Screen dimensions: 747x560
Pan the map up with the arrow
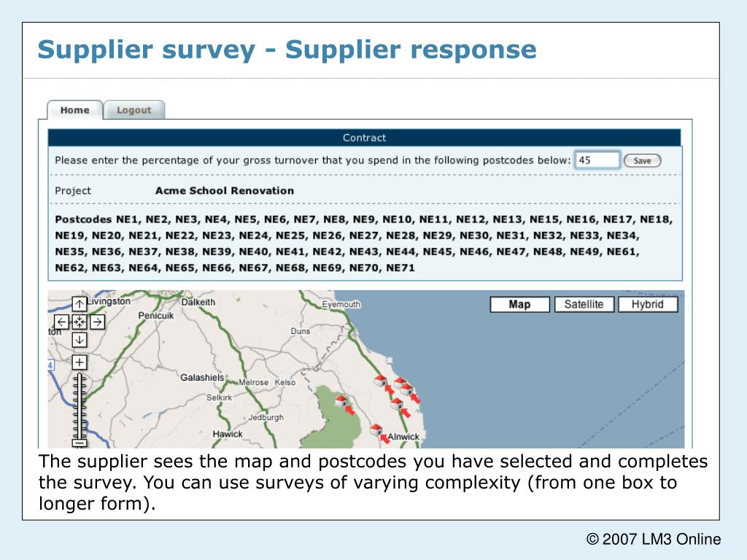[80, 304]
